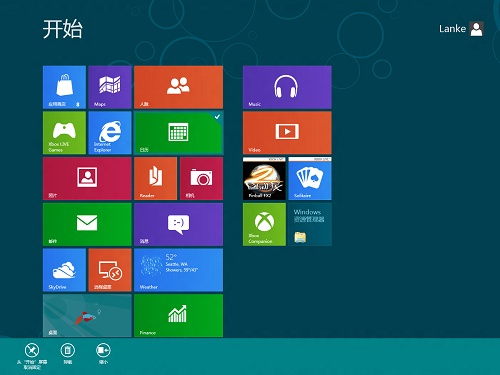This screenshot has height=375, width=500.
Task: Open the Maps tile
Action: (x=110, y=87)
